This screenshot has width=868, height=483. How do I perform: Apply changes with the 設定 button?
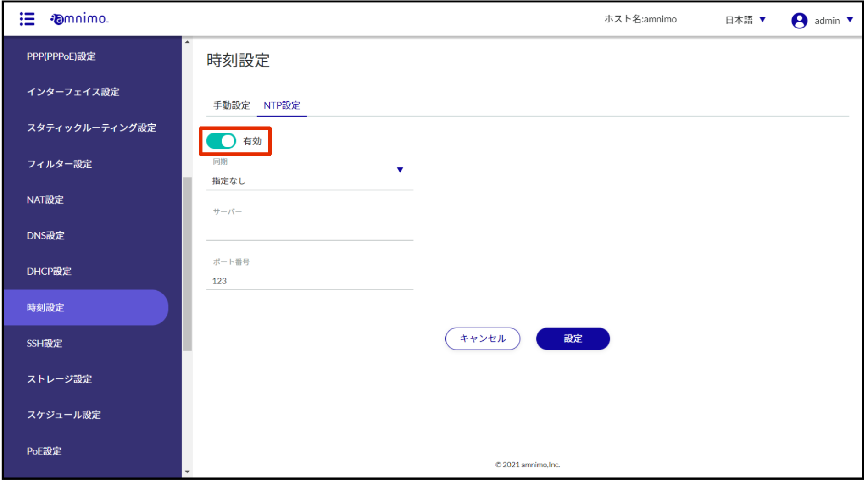point(573,339)
